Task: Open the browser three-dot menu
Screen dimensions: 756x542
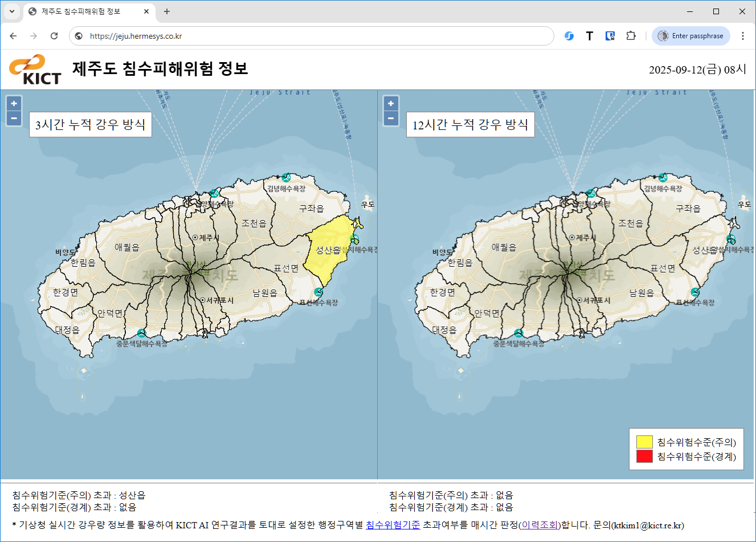Action: tap(742, 36)
